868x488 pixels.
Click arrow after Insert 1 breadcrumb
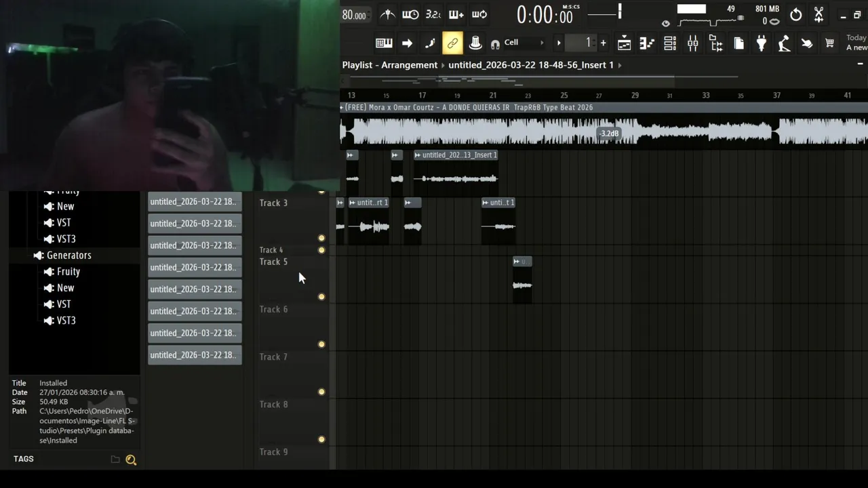point(620,65)
